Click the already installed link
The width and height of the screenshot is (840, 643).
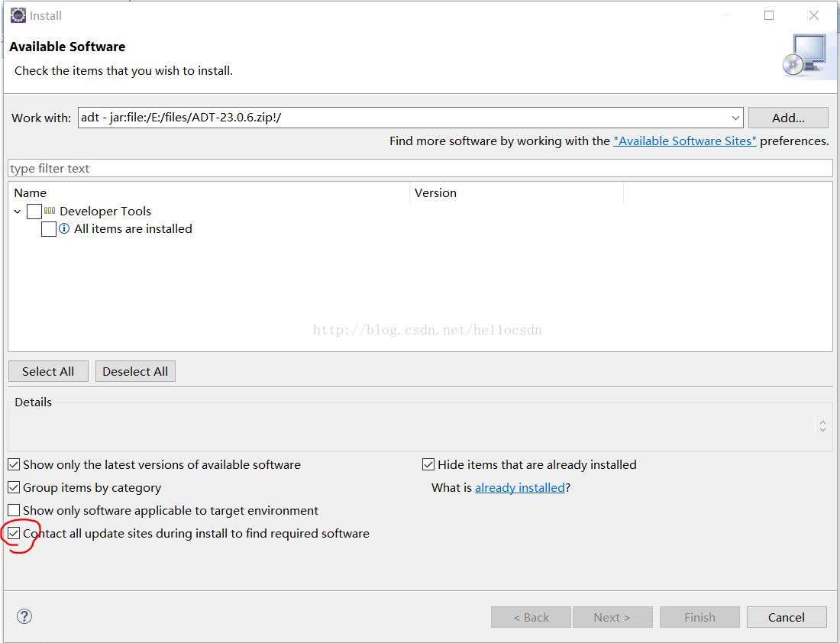[519, 487]
